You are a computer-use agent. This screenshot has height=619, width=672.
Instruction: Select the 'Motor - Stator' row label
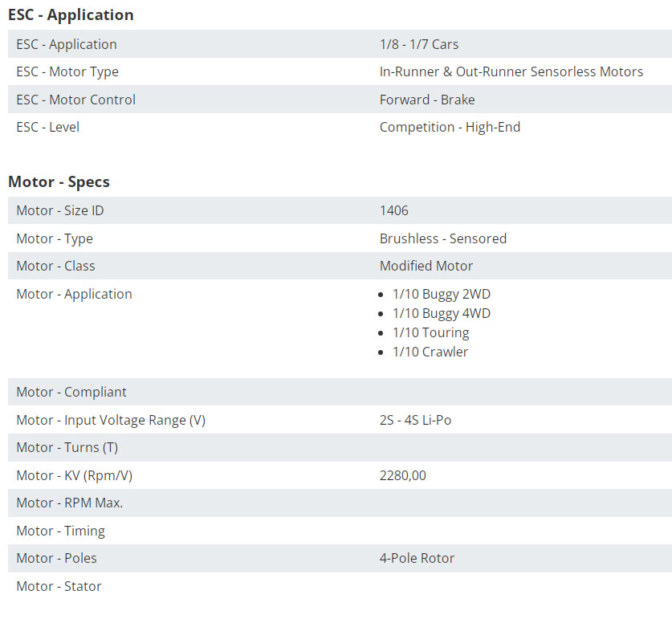click(x=59, y=586)
